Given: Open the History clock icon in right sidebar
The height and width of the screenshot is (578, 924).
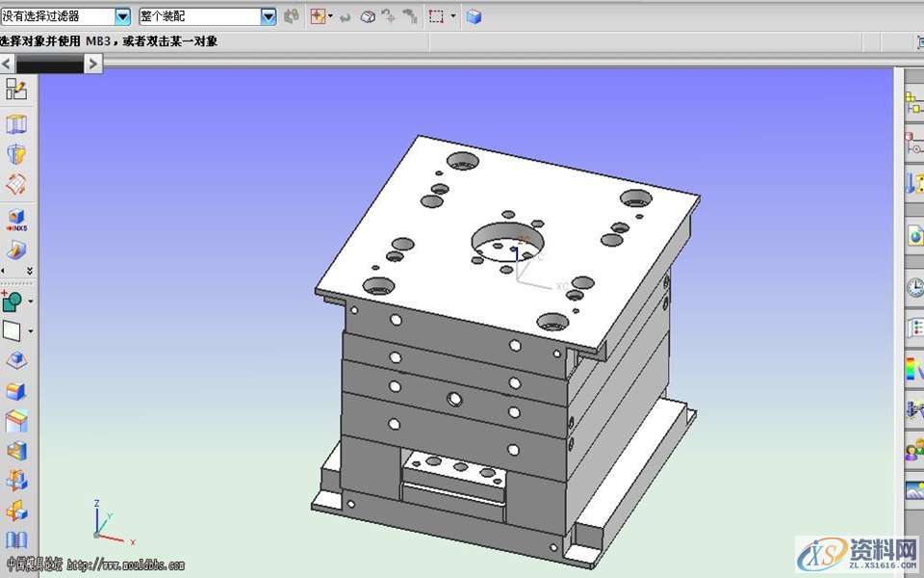Looking at the screenshot, I should pos(913,287).
